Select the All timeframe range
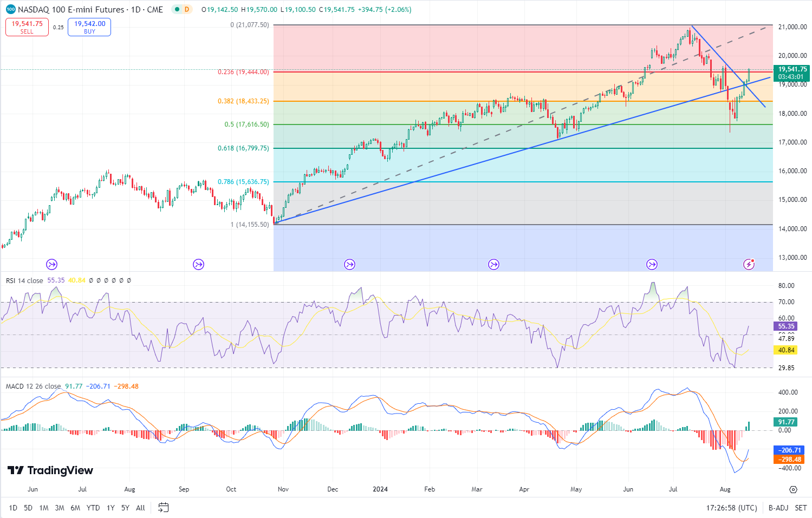 click(140, 508)
